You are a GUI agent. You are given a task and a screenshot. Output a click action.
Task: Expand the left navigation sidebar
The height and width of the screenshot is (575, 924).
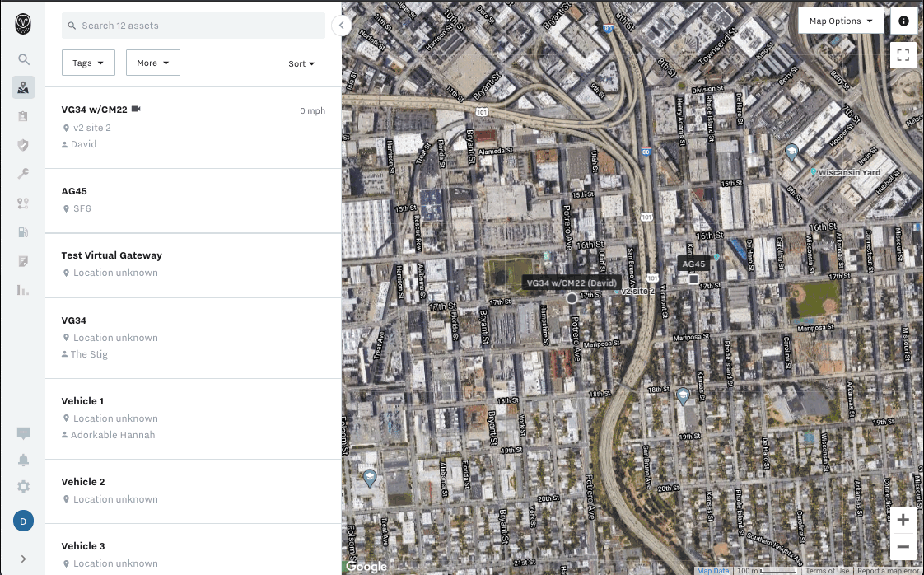pos(23,559)
